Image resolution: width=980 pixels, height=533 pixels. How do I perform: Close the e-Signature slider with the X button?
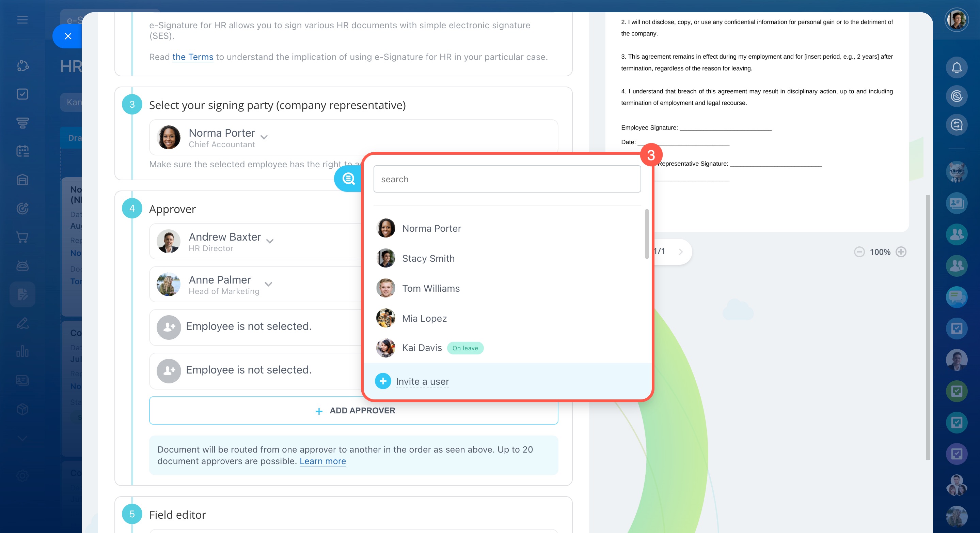pyautogui.click(x=68, y=36)
